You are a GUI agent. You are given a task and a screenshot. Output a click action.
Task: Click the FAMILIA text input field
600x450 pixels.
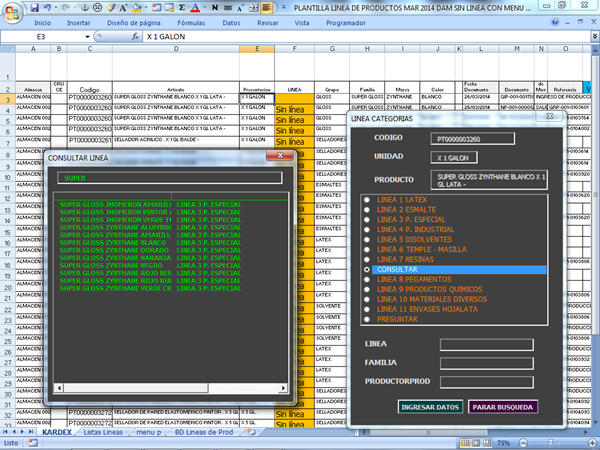(487, 362)
